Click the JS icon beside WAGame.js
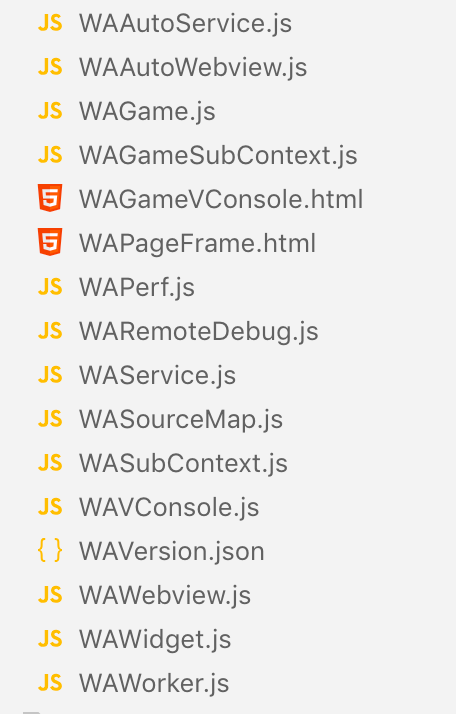 (50, 111)
